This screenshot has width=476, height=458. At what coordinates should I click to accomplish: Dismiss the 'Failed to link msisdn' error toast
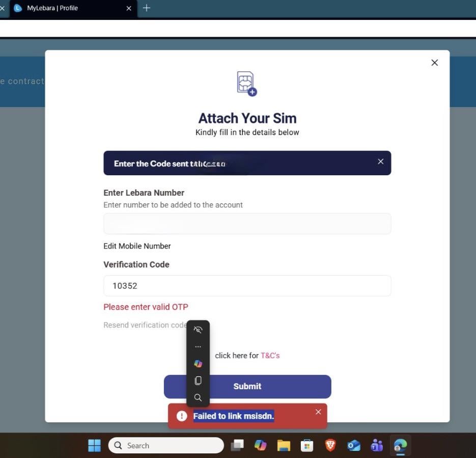click(318, 412)
